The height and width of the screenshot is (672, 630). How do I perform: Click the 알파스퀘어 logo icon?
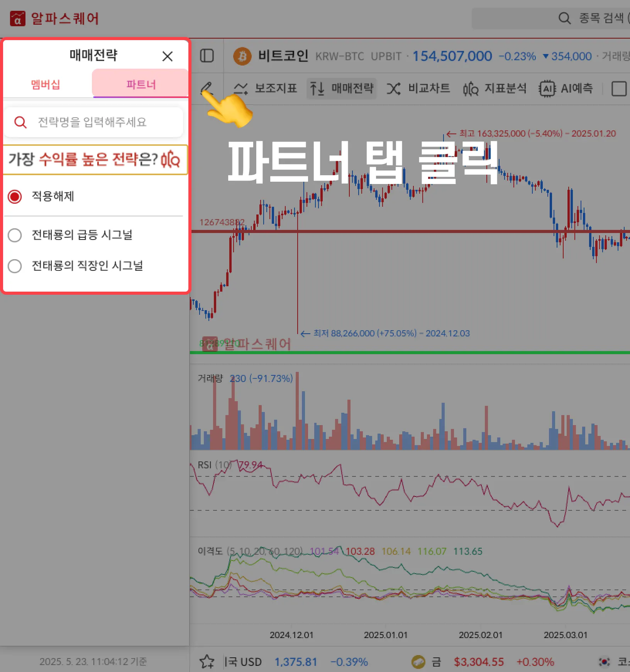click(x=18, y=19)
